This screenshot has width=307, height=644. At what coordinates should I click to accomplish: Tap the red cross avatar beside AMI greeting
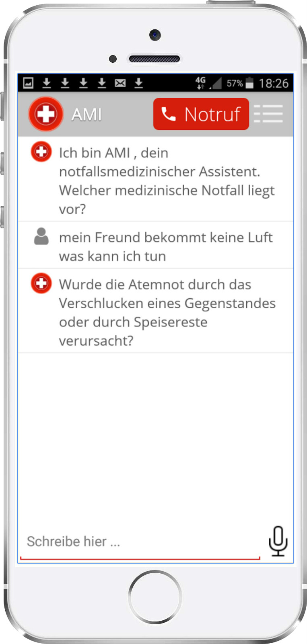[41, 152]
